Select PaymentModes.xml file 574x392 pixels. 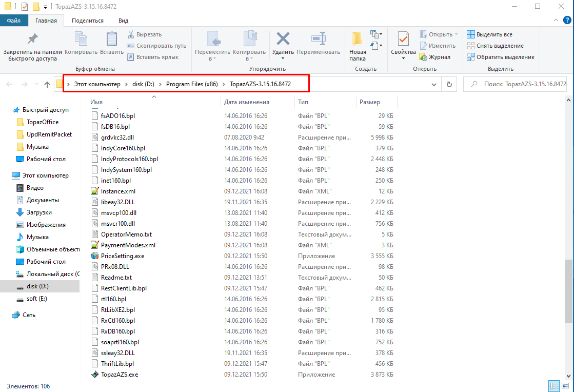(128, 245)
